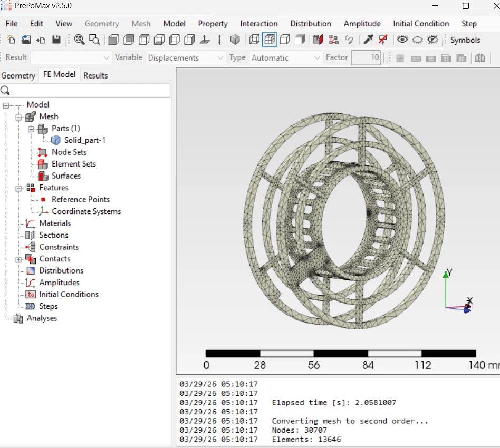Click the Zoom to fit magnifier icon
The width and height of the screenshot is (500, 448).
click(x=79, y=40)
